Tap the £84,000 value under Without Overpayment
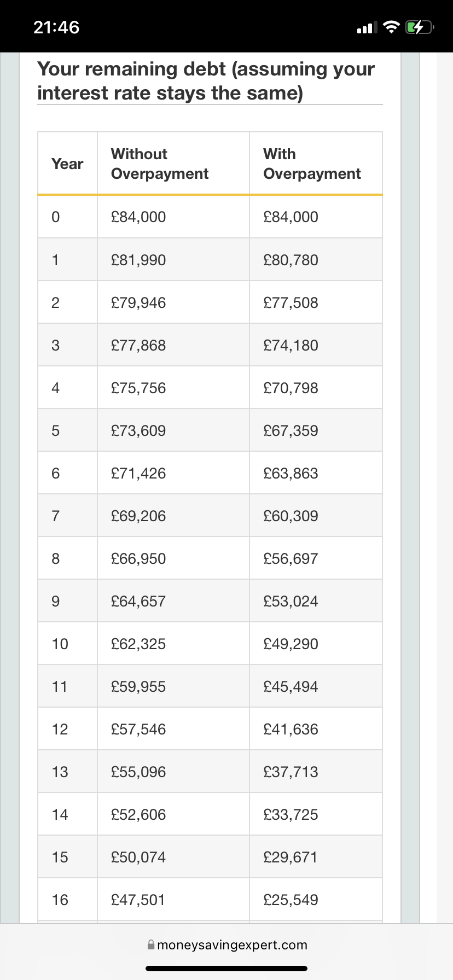Image resolution: width=453 pixels, height=980 pixels. 138,217
